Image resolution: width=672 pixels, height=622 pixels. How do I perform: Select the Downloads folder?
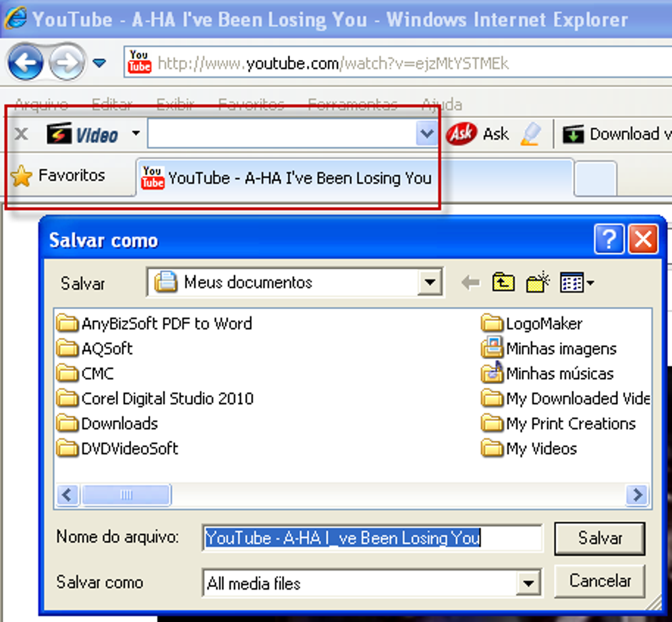(x=107, y=424)
